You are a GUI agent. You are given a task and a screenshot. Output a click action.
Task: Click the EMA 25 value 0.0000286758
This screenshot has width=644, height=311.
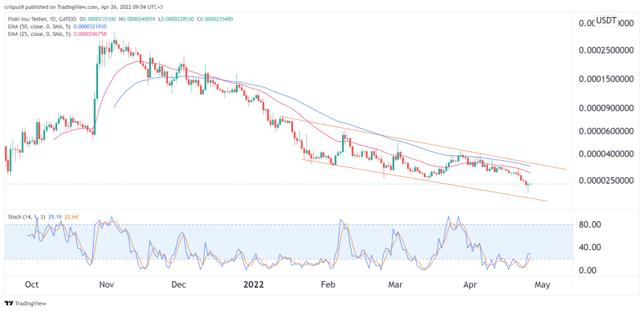(x=91, y=33)
